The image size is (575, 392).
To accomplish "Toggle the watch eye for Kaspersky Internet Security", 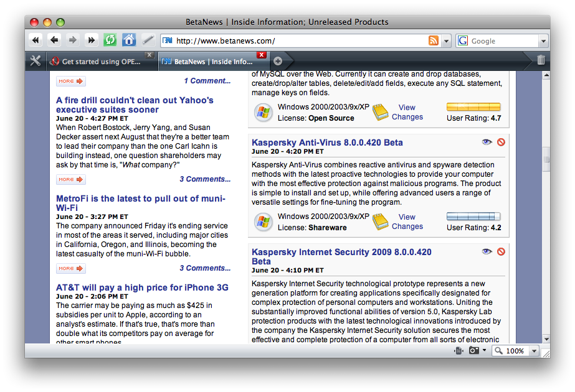I will (487, 251).
